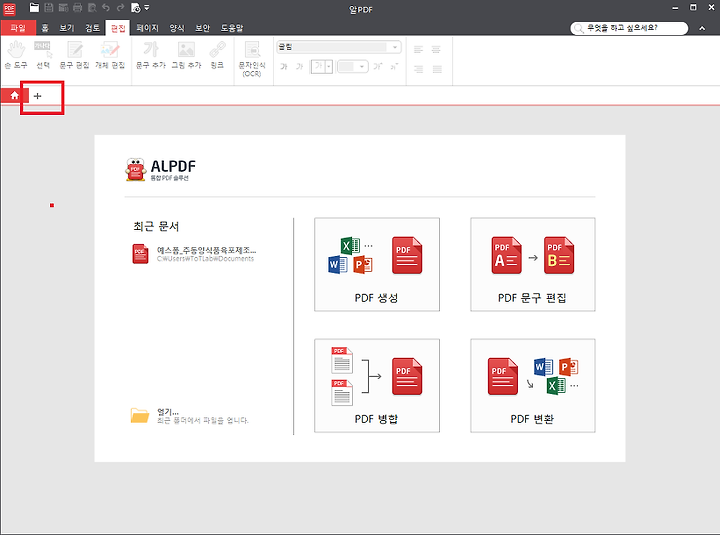Switch to the 양식 ribbon tab
This screenshot has width=720, height=535.
point(177,28)
